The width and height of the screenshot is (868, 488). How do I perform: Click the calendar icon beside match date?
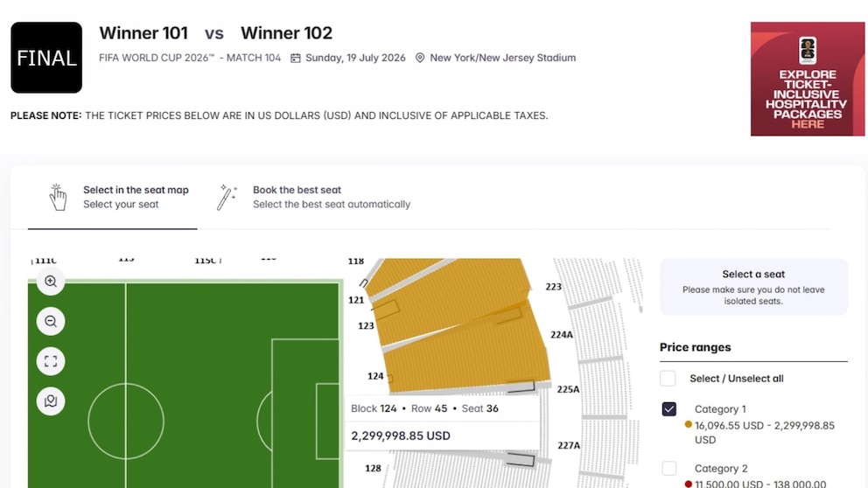coord(296,59)
